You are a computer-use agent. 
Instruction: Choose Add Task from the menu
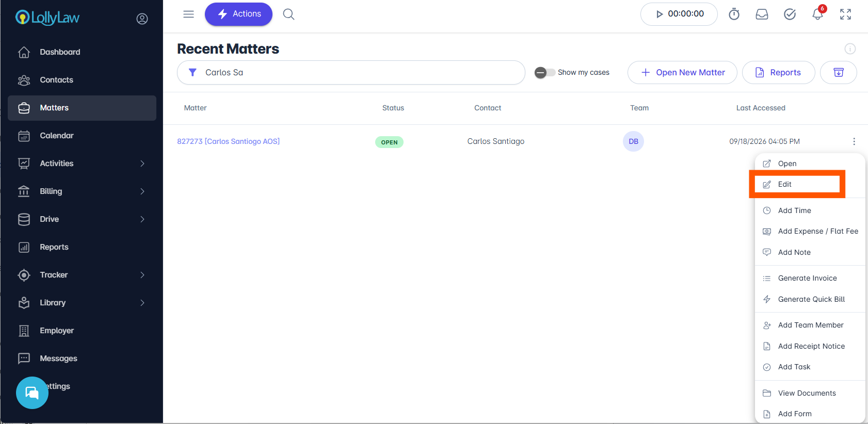pos(810,367)
